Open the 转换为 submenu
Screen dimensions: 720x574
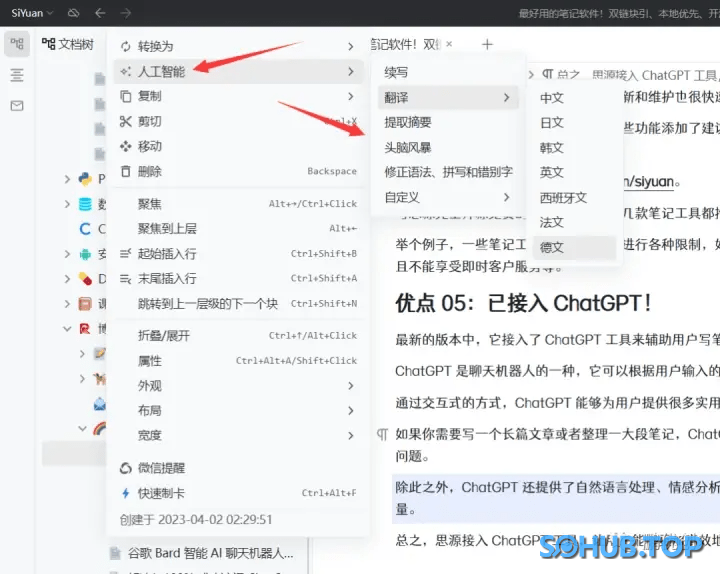237,46
